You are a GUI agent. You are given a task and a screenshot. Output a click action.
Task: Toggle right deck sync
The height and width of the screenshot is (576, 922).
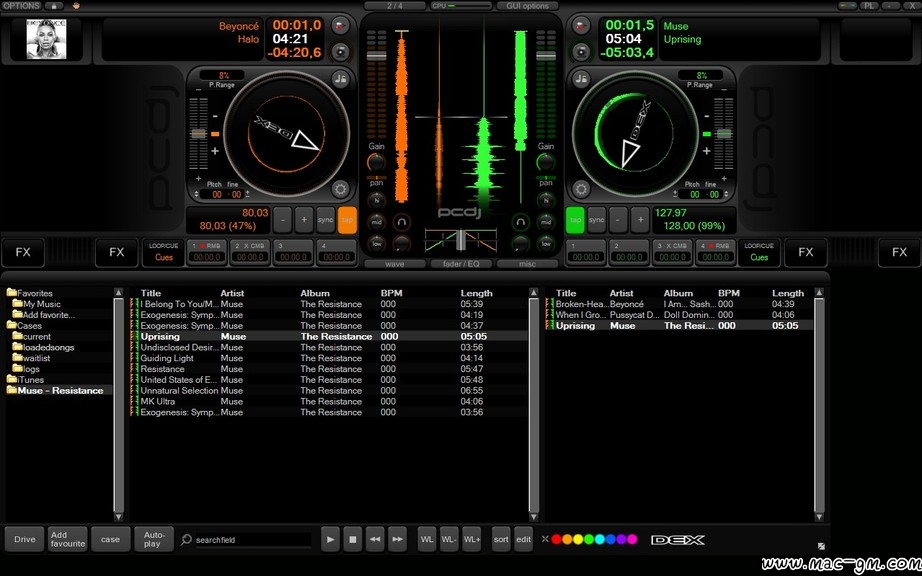(596, 220)
